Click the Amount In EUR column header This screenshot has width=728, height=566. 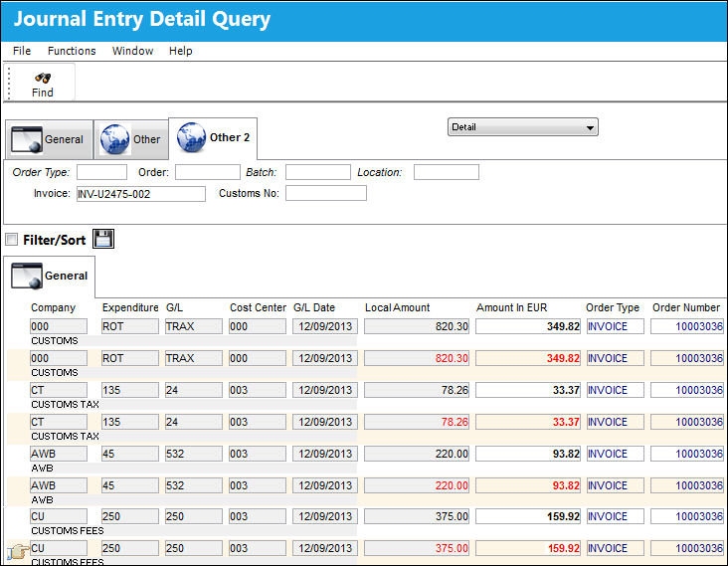pyautogui.click(x=511, y=307)
